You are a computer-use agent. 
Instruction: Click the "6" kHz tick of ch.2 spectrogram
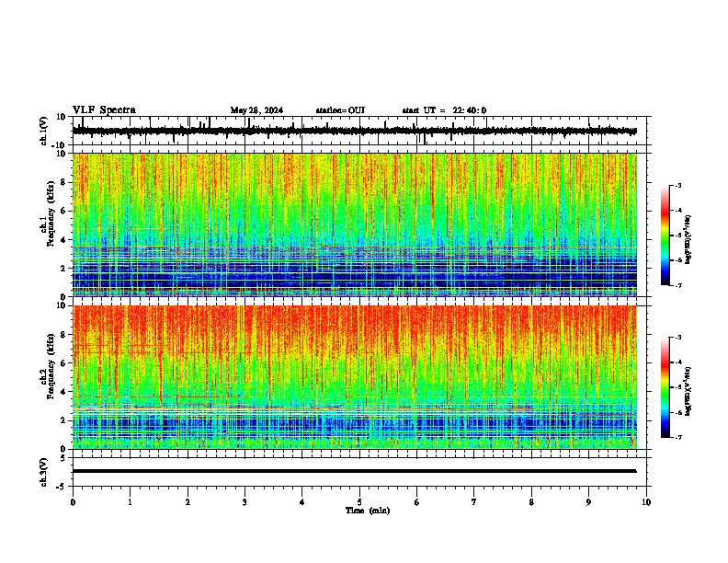pos(64,363)
